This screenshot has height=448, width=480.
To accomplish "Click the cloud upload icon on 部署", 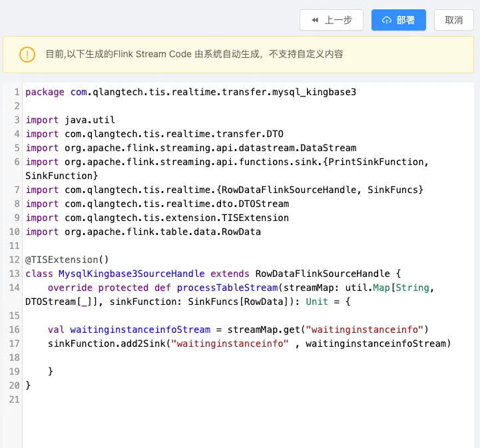I will click(x=387, y=20).
